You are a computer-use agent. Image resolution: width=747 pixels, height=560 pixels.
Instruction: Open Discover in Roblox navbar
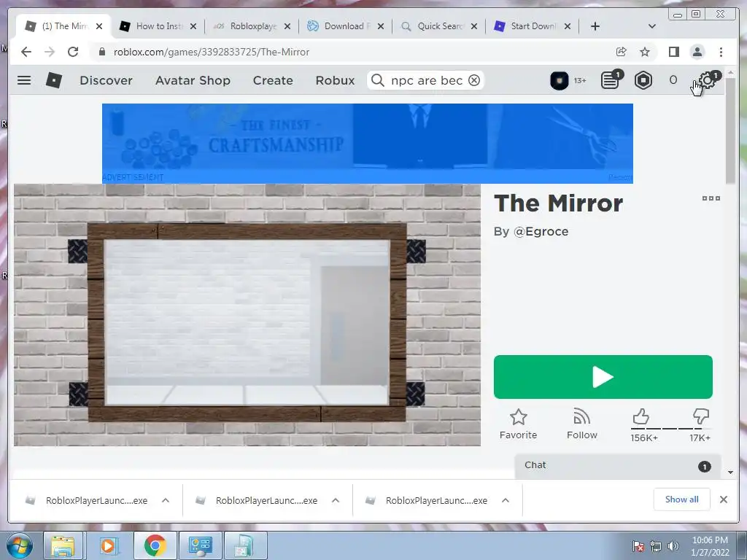pyautogui.click(x=107, y=80)
